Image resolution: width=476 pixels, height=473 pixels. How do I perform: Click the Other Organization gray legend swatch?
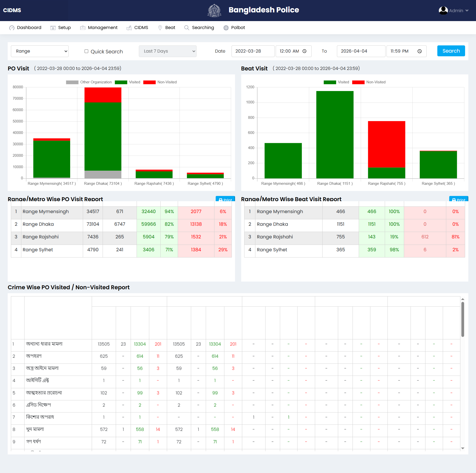[72, 82]
